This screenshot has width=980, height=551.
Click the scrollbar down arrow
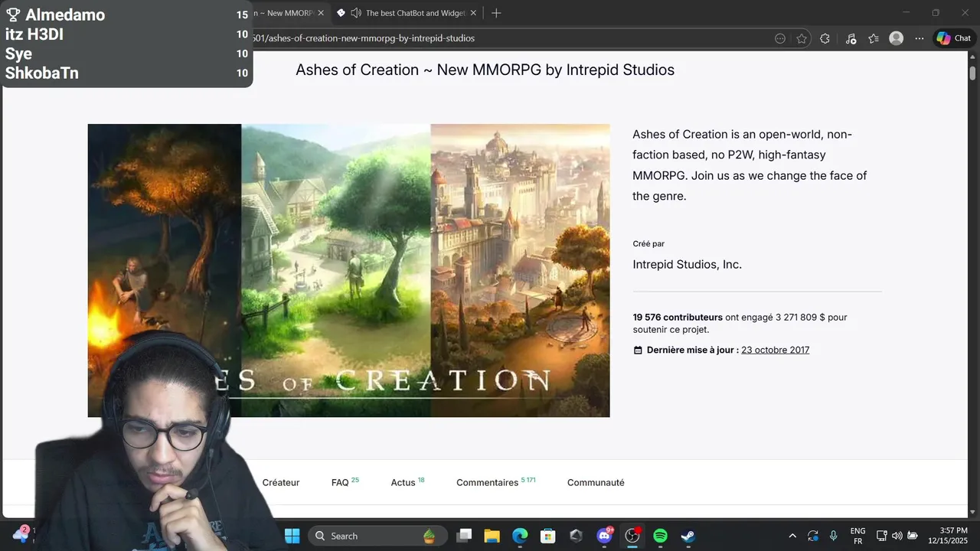point(972,512)
